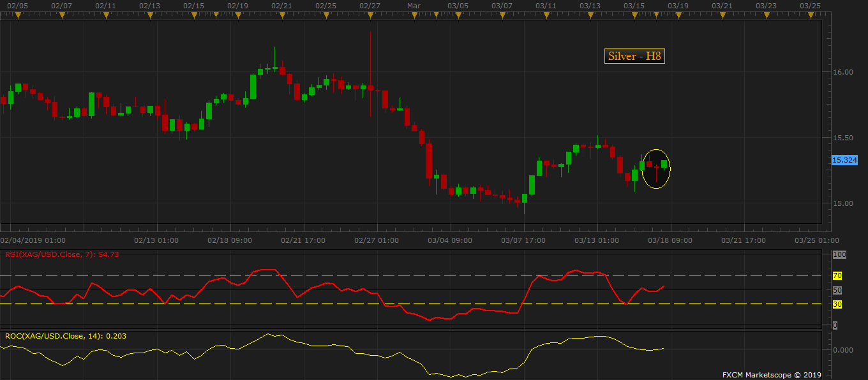This screenshot has height=380, width=868.
Task: Click the triangle marker under the Mar label
Action: tap(414, 16)
